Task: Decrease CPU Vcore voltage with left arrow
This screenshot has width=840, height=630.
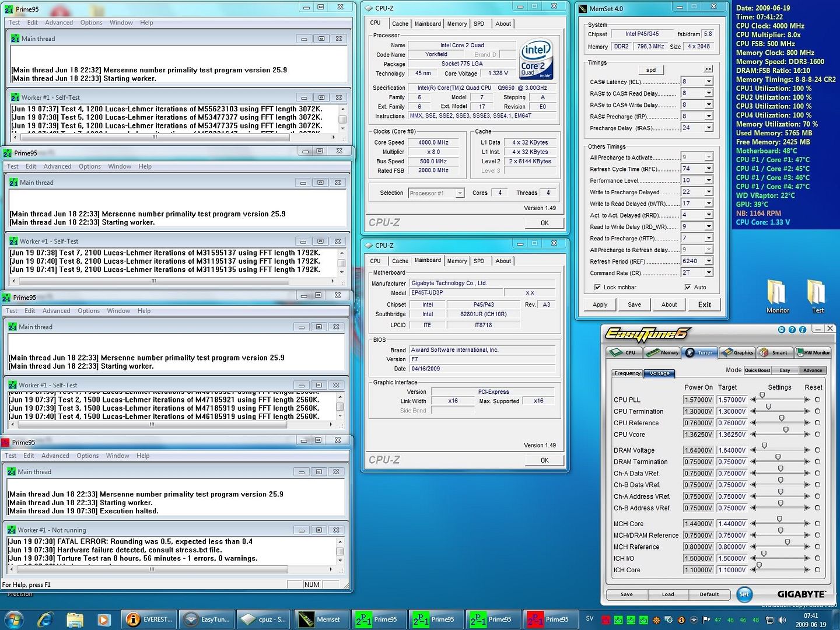Action: [x=753, y=435]
